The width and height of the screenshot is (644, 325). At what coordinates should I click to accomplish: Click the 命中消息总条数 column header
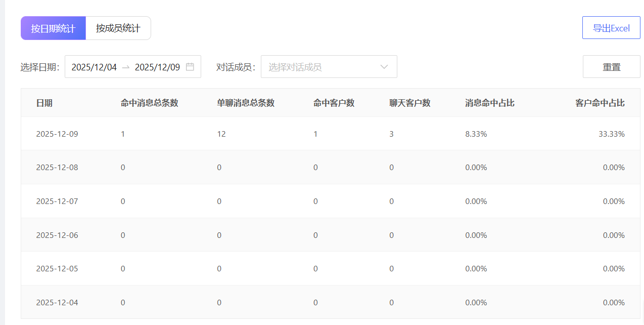pyautogui.click(x=150, y=103)
